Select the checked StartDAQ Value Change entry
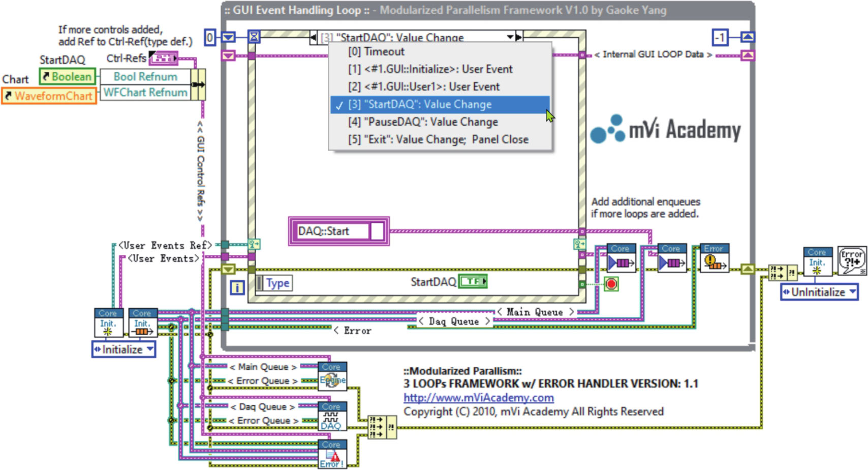Image resolution: width=868 pixels, height=470 pixels. pos(440,104)
